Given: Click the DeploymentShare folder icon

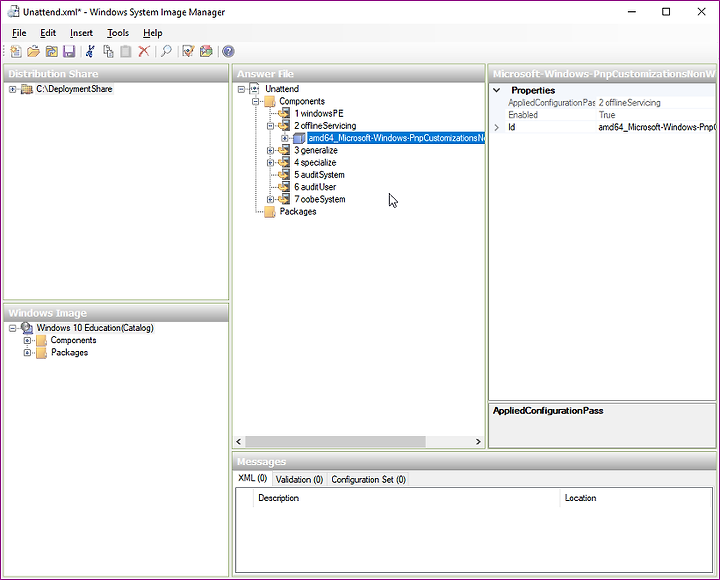Looking at the screenshot, I should [27, 89].
